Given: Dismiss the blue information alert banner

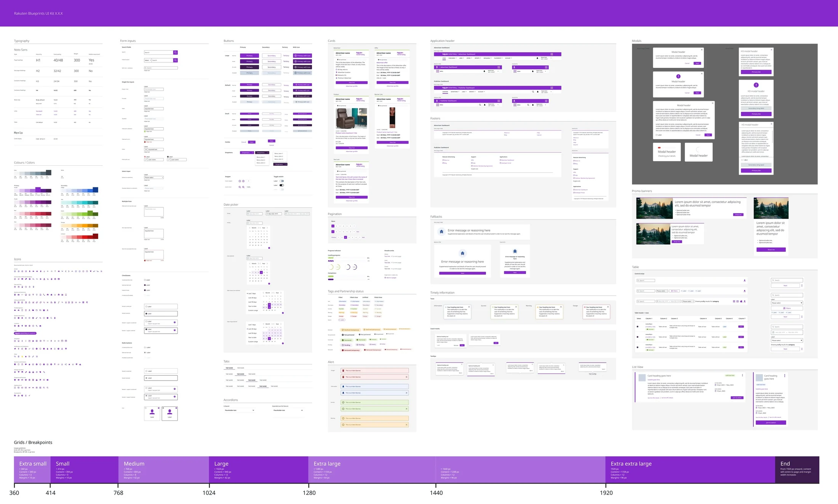Looking at the screenshot, I should tap(406, 393).
